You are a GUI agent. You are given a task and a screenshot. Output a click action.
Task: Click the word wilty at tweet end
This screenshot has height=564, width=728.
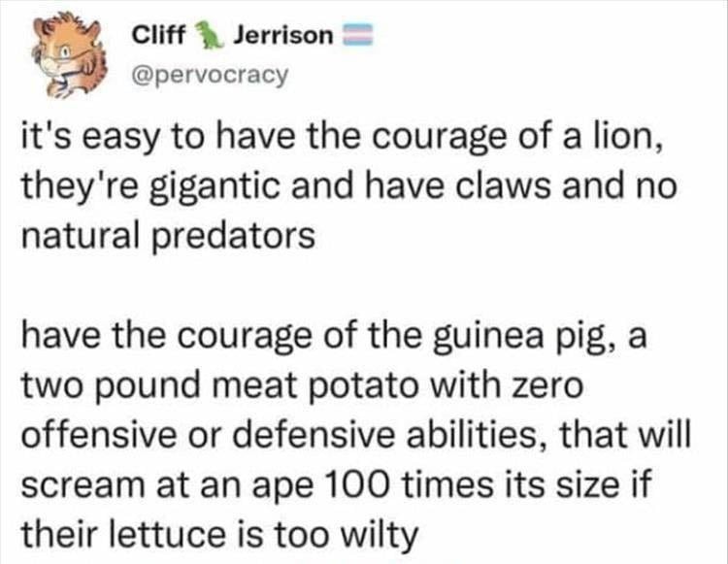tap(380, 536)
